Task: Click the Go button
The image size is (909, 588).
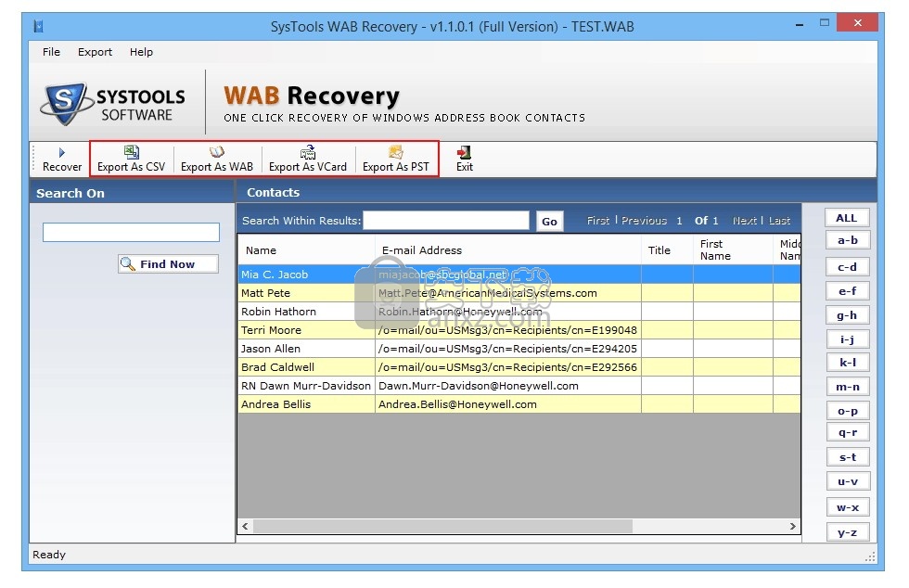Action: point(549,221)
